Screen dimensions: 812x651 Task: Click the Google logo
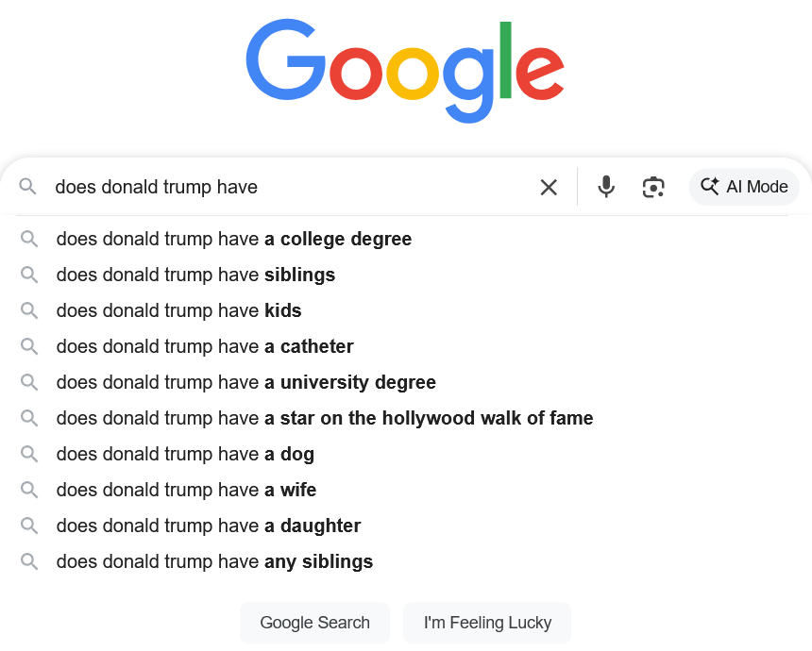[x=405, y=70]
